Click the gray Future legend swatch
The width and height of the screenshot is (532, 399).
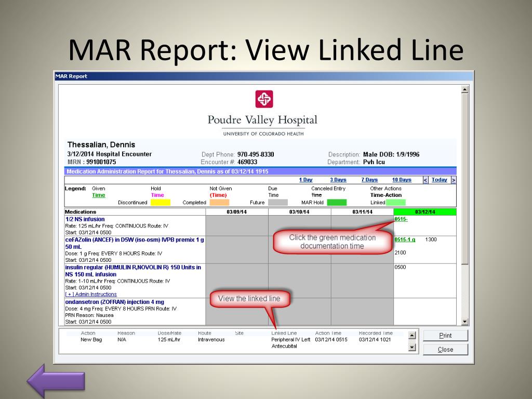[x=278, y=203]
